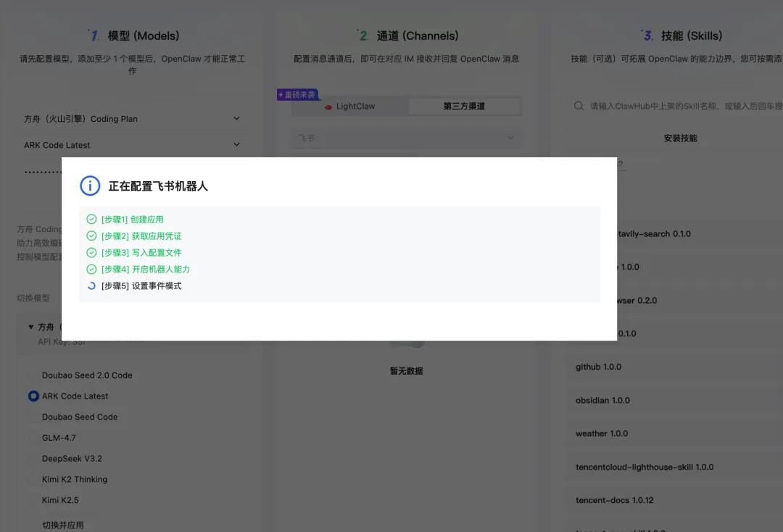783x532 pixels.
Task: Click the 3. 技能 (Skills) heading
Action: [681, 36]
